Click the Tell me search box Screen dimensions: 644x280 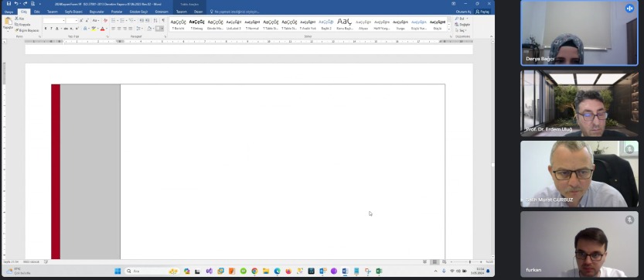(x=234, y=12)
